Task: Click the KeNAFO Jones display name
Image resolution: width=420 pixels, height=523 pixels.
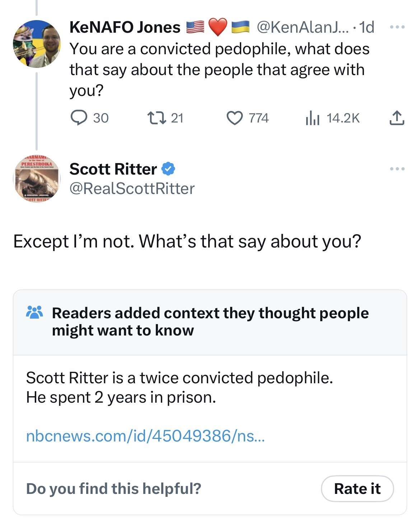Action: [x=125, y=27]
